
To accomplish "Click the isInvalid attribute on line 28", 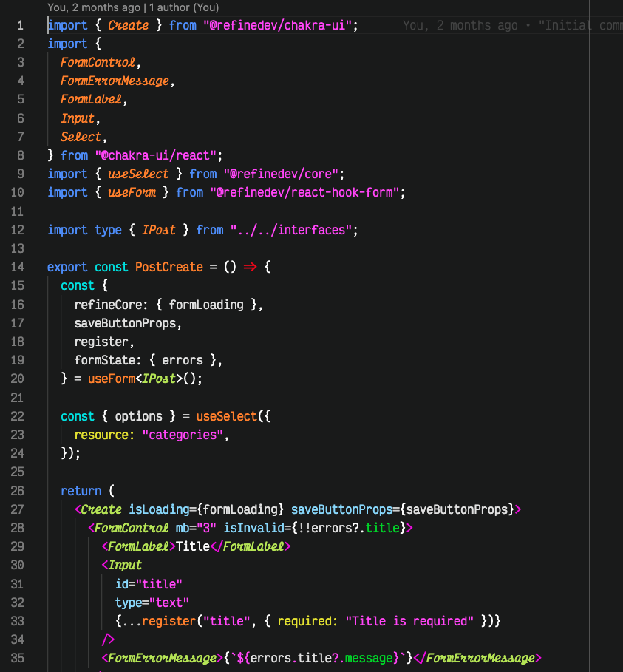I will click(253, 528).
